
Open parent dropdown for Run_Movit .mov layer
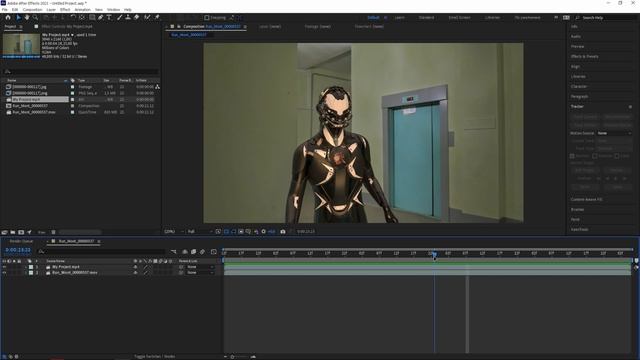tap(200, 273)
